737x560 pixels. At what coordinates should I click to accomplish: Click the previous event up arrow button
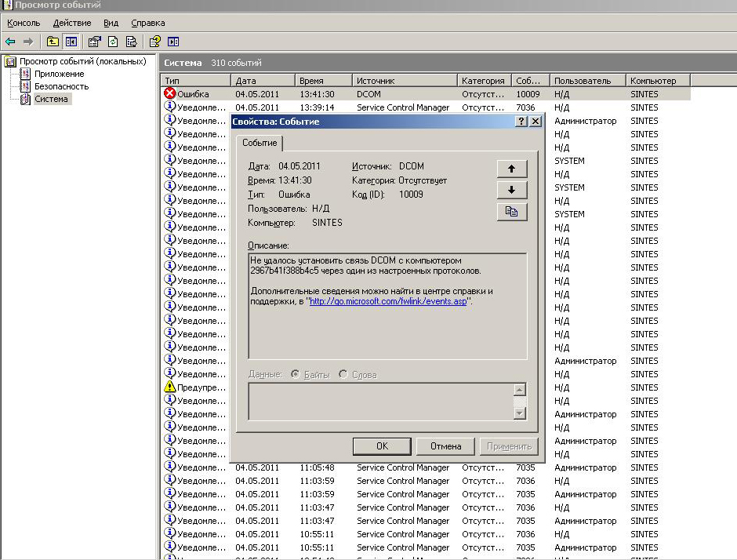pos(512,169)
